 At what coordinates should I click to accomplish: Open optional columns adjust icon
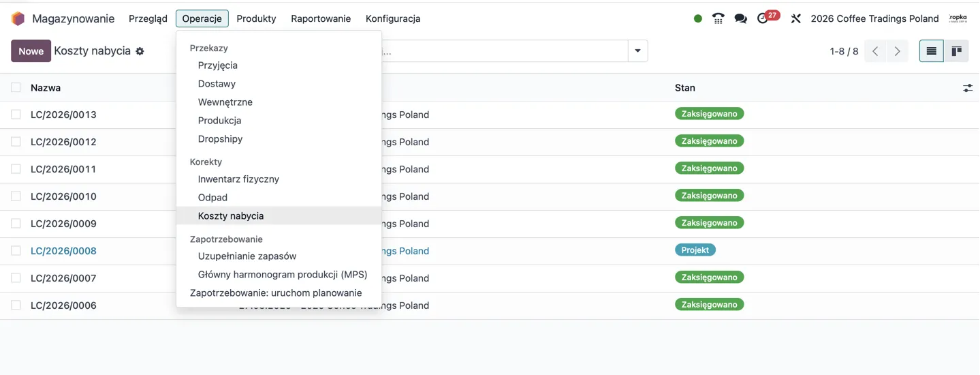click(x=968, y=88)
